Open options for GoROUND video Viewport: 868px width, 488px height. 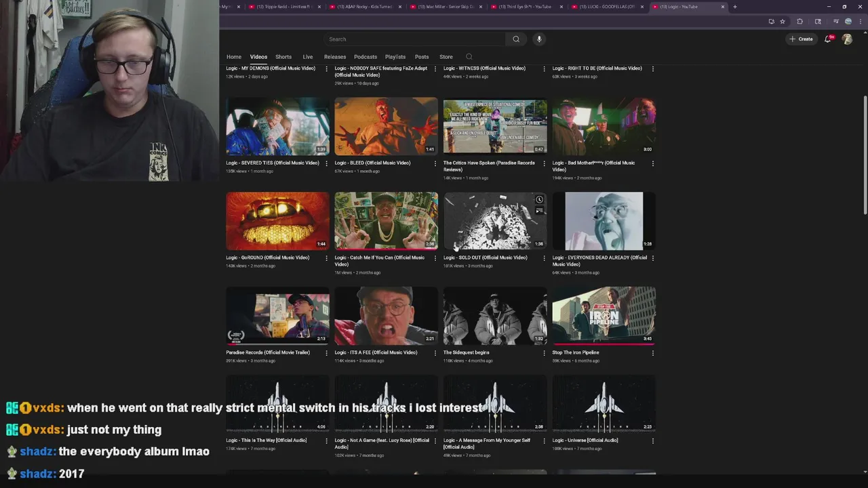[326, 258]
